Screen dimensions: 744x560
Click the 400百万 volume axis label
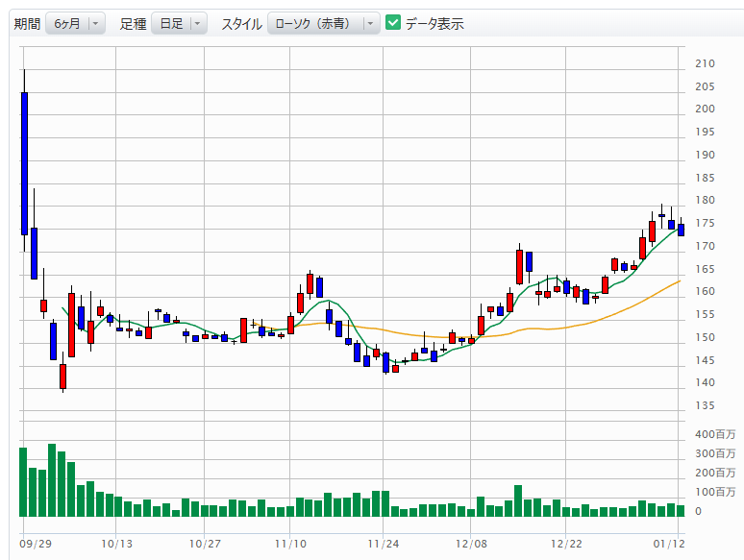(x=714, y=434)
